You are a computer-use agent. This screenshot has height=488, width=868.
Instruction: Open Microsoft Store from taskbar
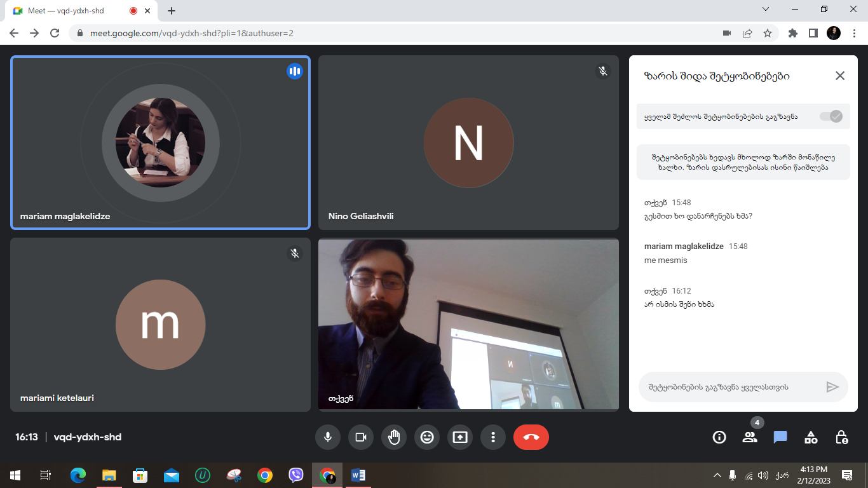(140, 475)
